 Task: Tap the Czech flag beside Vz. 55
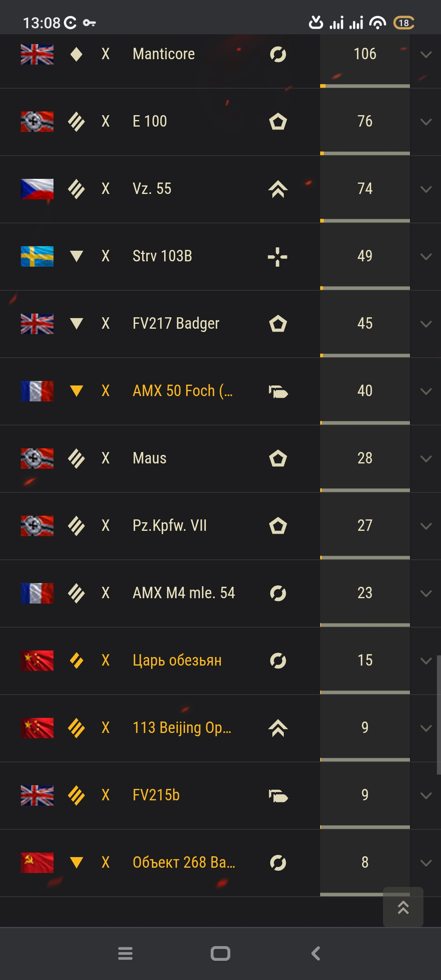coord(37,189)
